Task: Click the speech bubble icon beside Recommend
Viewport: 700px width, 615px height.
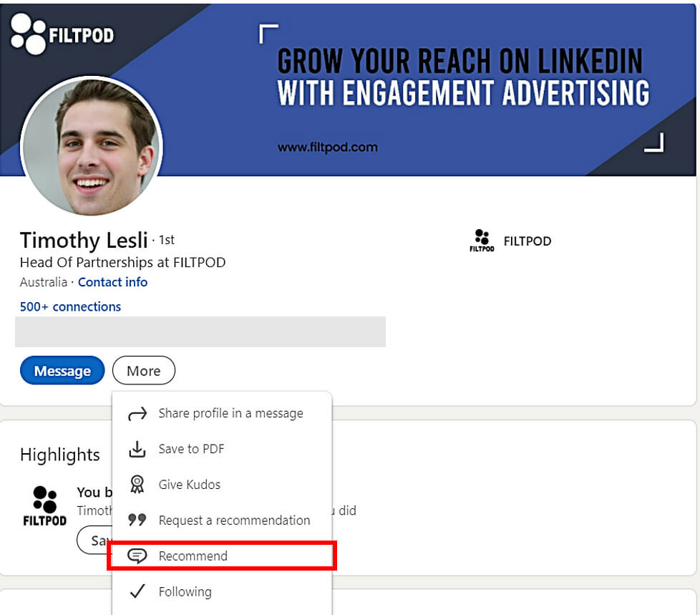Action: tap(137, 556)
